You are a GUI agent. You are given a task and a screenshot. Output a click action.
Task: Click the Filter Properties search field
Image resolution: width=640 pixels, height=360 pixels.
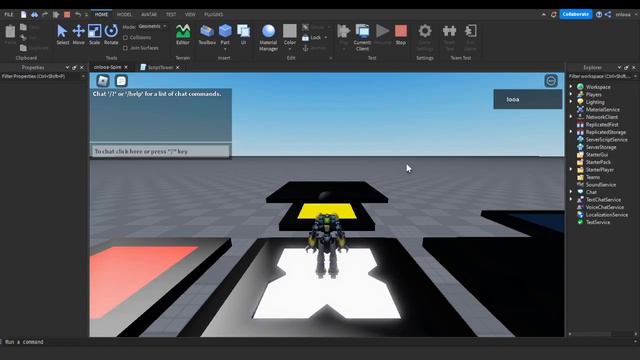[x=43, y=76]
